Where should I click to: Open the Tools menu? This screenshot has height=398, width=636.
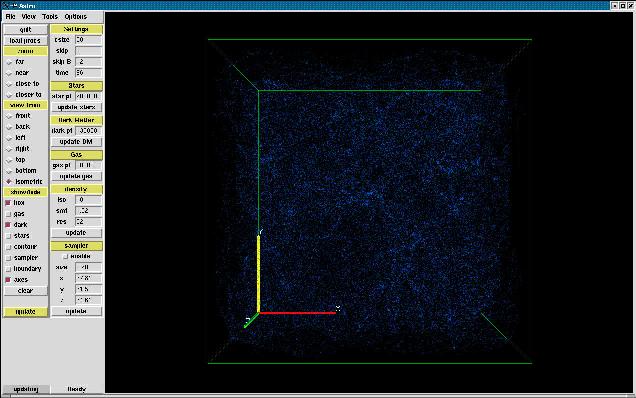[x=49, y=17]
